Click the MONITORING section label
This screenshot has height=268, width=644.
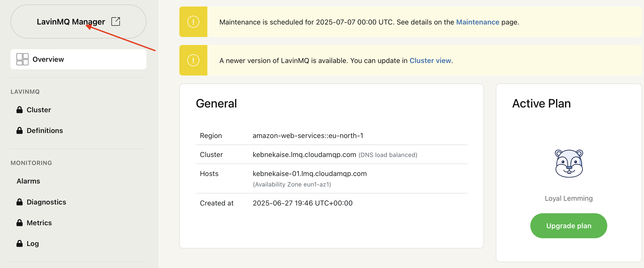coord(31,163)
